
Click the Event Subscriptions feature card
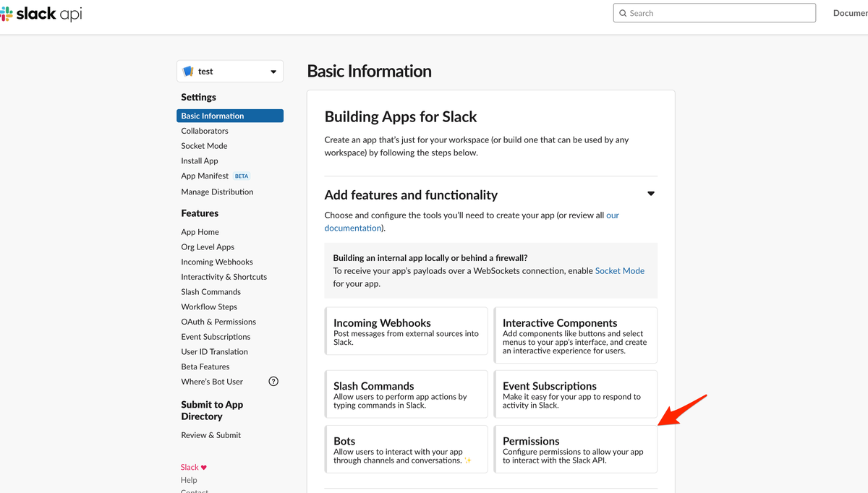click(x=576, y=394)
